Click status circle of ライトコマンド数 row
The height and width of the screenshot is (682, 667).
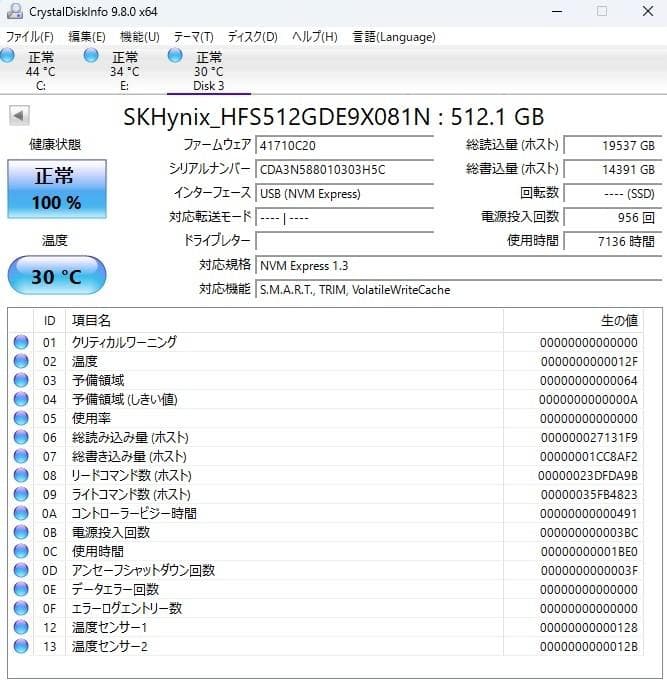(x=21, y=494)
